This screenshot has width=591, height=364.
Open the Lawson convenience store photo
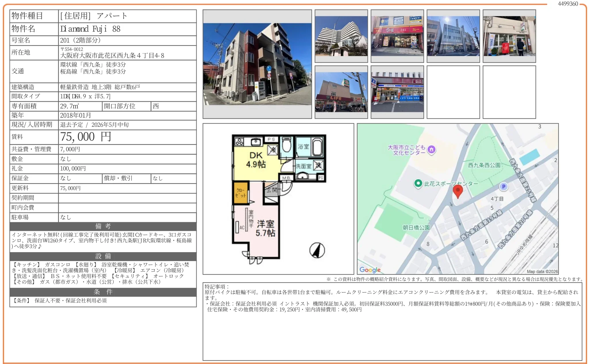397,92
